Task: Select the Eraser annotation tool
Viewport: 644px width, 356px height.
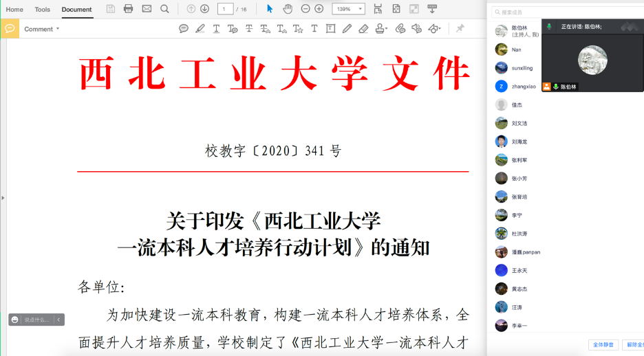Action: click(363, 29)
